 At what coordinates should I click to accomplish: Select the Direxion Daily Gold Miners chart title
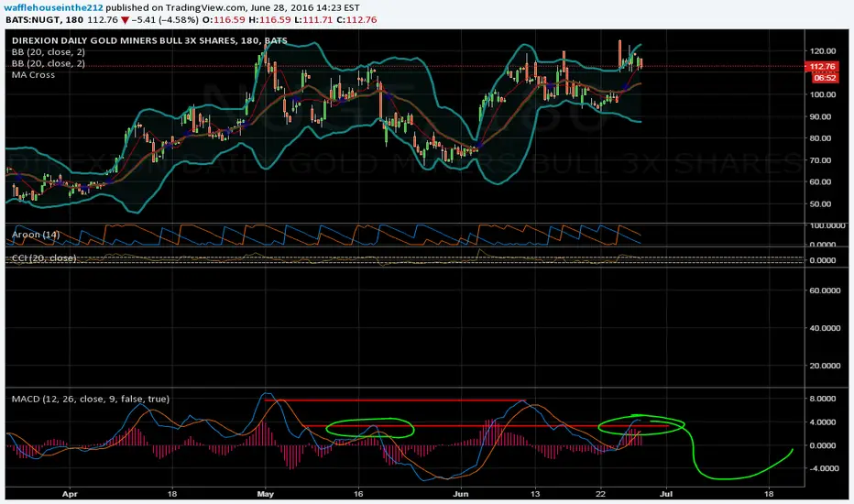149,40
